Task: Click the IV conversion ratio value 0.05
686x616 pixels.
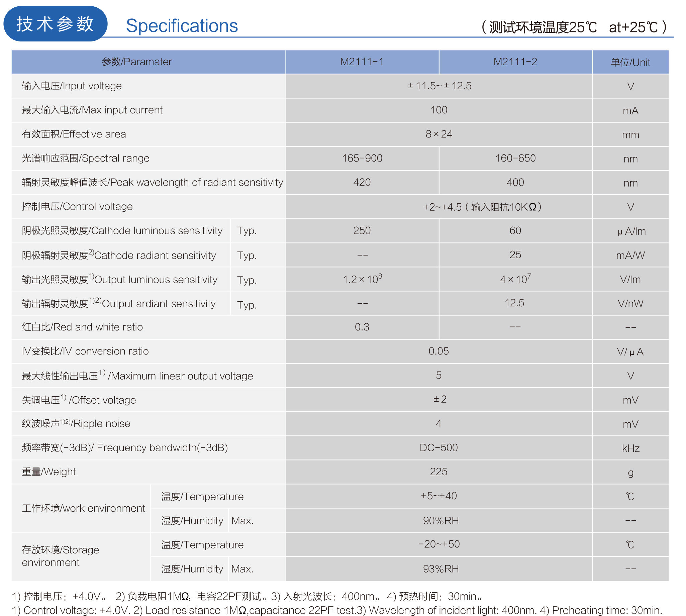Action: 438,351
